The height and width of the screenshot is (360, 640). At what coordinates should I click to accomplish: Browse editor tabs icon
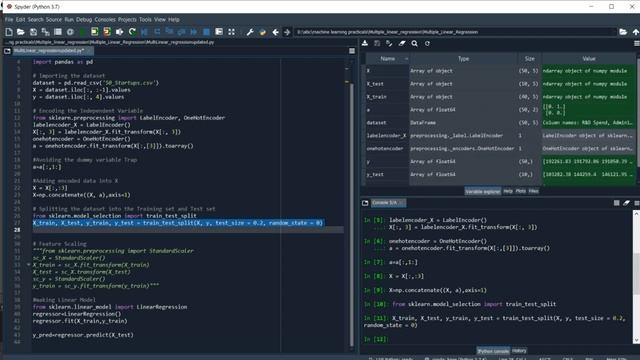point(7,51)
